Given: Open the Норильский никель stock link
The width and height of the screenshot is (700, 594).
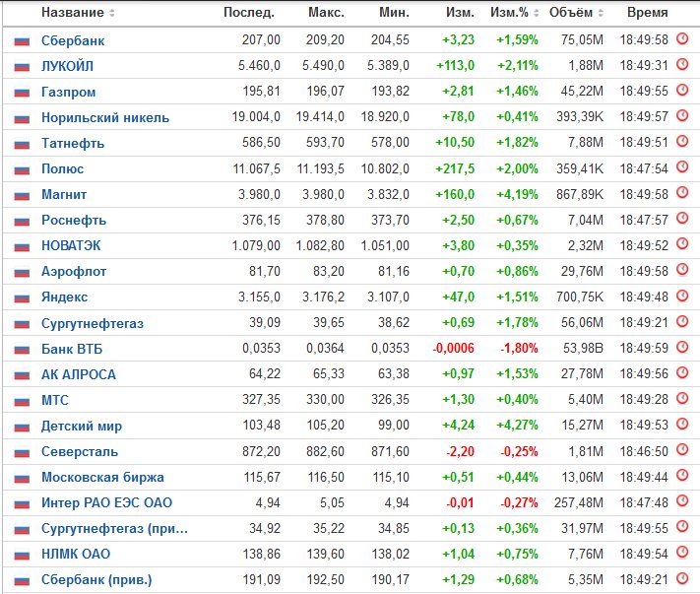Looking at the screenshot, I should click(105, 117).
